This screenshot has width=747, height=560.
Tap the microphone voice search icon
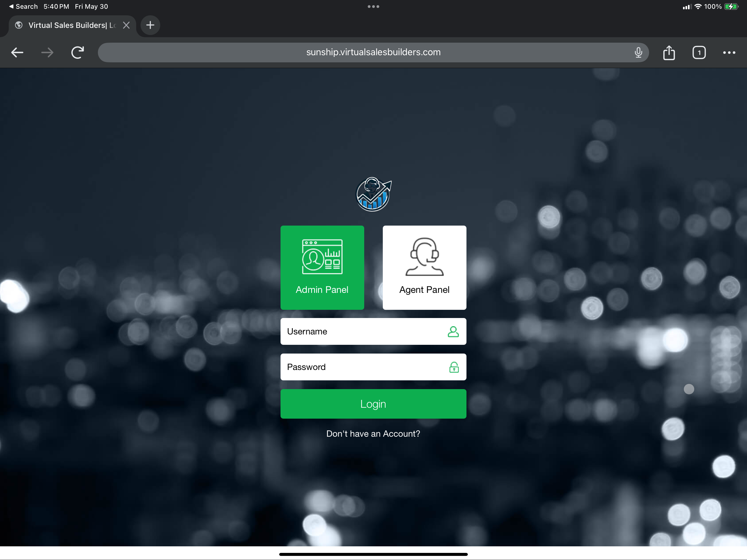click(x=638, y=52)
